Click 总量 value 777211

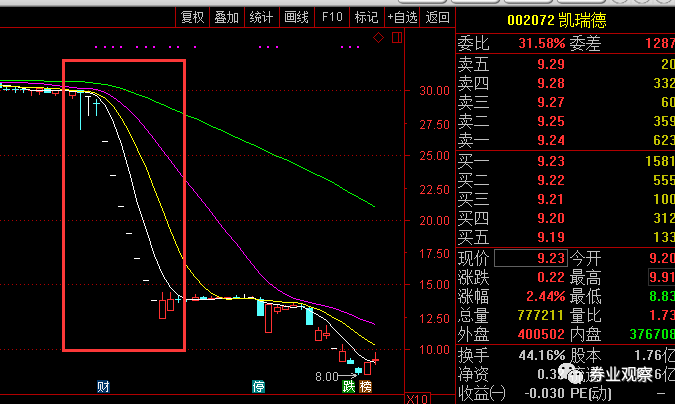coord(541,315)
